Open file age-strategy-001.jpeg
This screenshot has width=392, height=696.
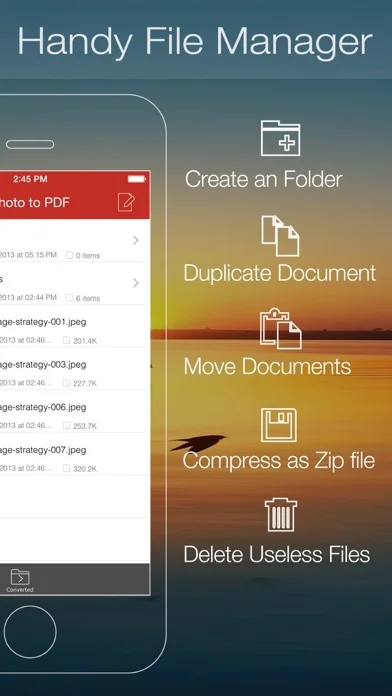coord(75,326)
